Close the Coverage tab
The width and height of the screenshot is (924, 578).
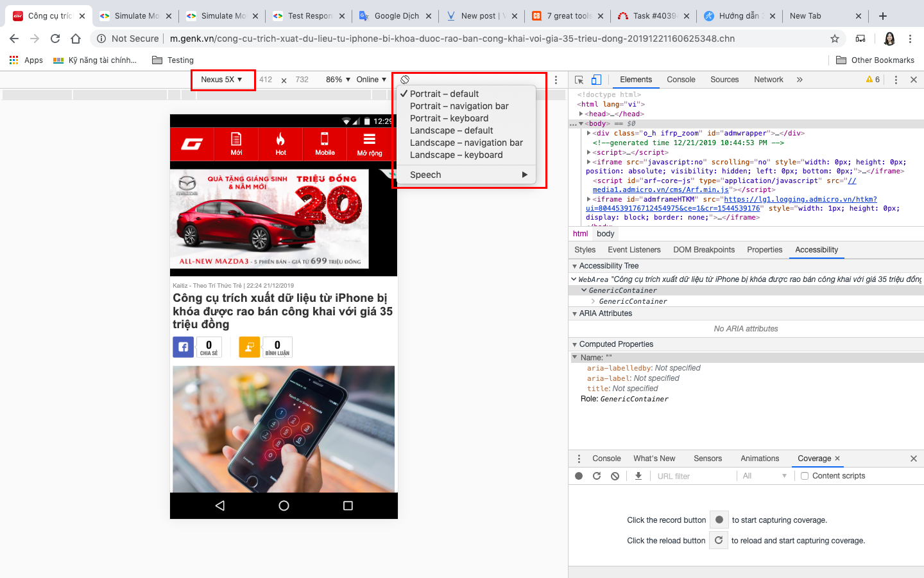[837, 459]
